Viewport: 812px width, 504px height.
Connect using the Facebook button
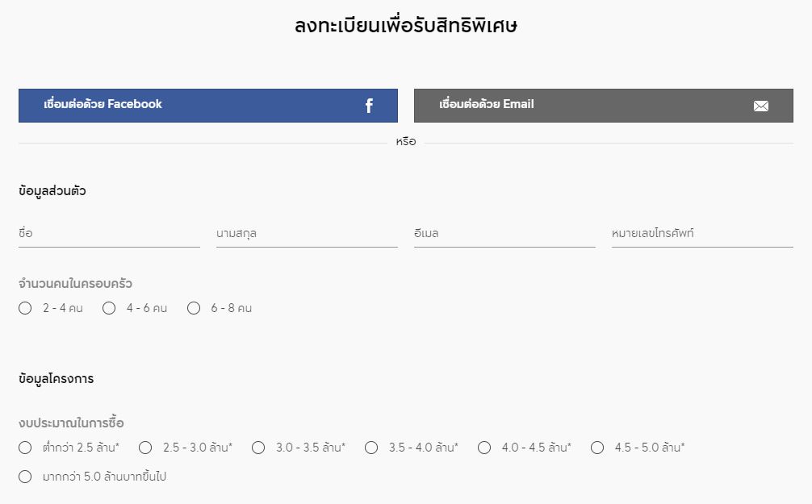point(208,106)
